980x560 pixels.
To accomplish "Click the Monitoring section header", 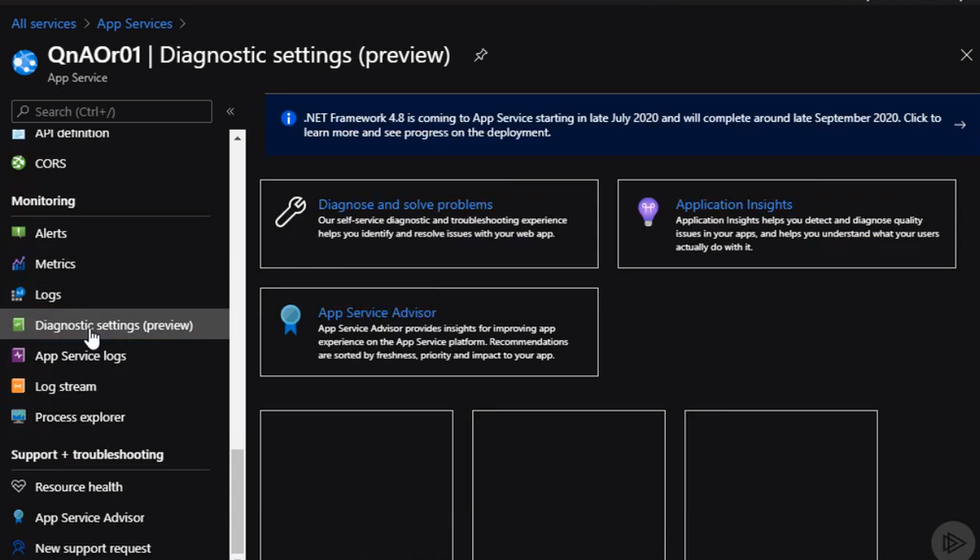I will coord(43,201).
